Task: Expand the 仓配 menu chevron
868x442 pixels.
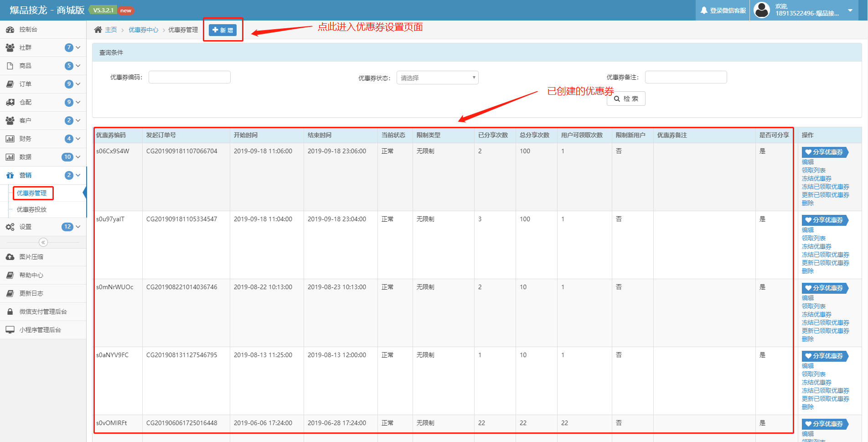Action: point(78,102)
